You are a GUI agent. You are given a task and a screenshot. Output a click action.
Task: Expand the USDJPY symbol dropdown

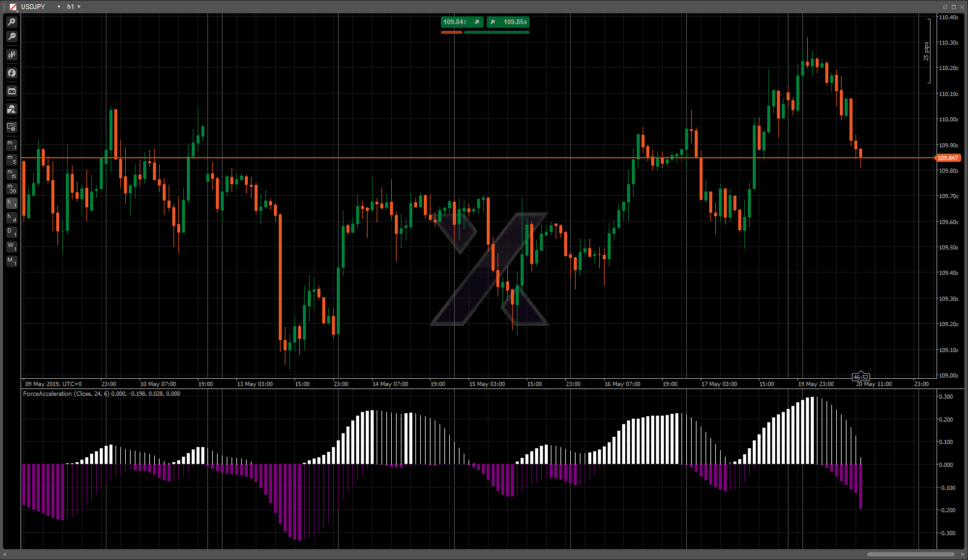pos(59,7)
